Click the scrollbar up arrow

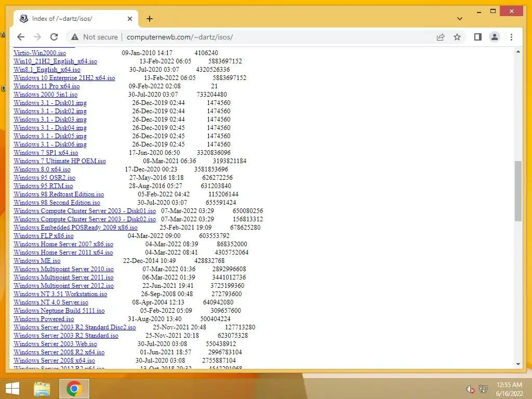518,51
